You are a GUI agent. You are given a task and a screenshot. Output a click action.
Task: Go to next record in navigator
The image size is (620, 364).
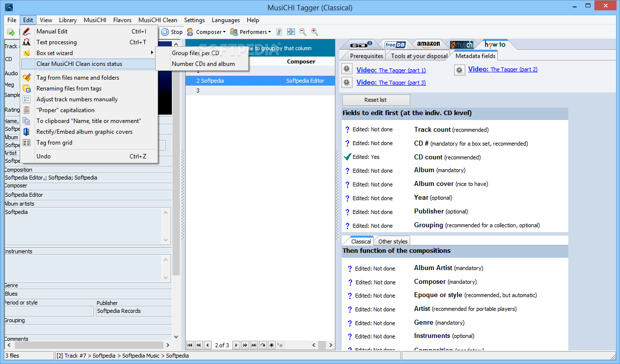click(236, 345)
